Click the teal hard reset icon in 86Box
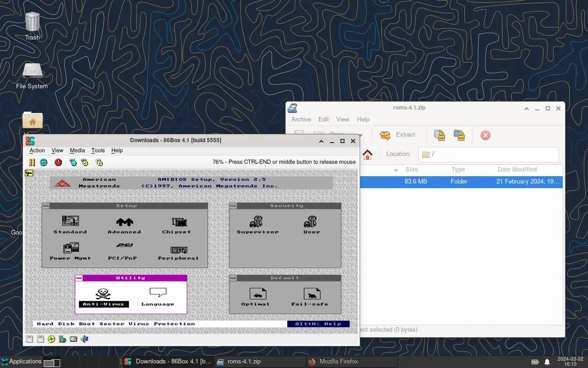588x368 pixels. pyautogui.click(x=44, y=162)
